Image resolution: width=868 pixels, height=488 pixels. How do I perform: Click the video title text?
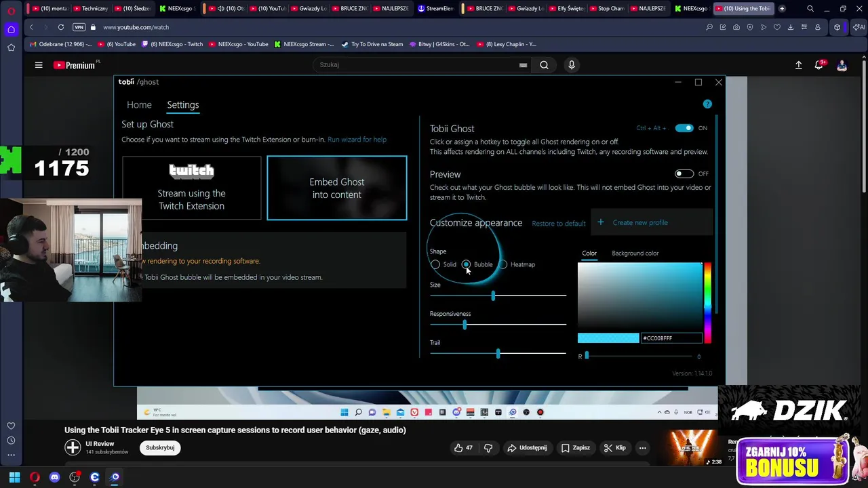click(x=235, y=430)
